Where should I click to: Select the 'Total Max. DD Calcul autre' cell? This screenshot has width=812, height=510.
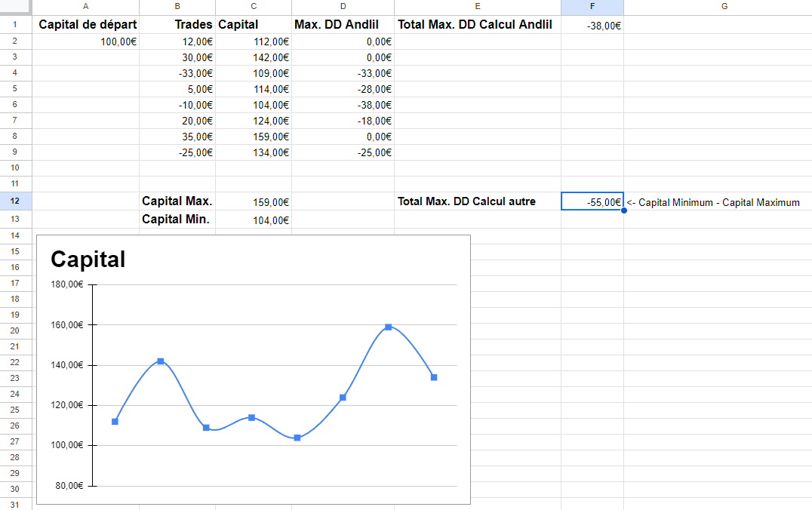[466, 201]
